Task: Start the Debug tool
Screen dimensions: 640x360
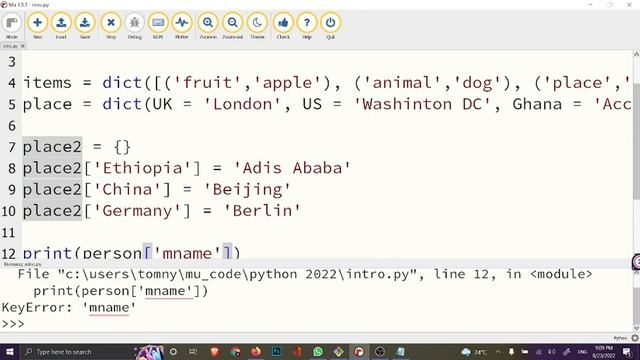Action: 134,25
